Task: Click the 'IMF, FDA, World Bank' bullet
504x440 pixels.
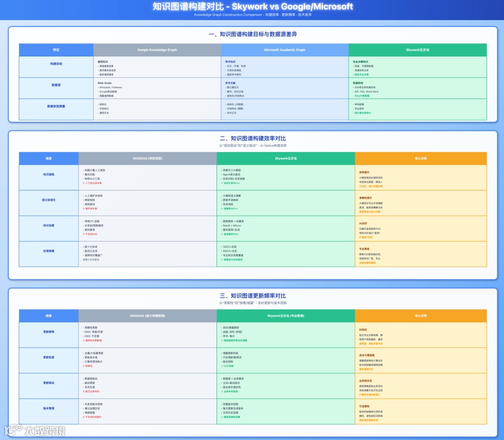Action: 366,91
